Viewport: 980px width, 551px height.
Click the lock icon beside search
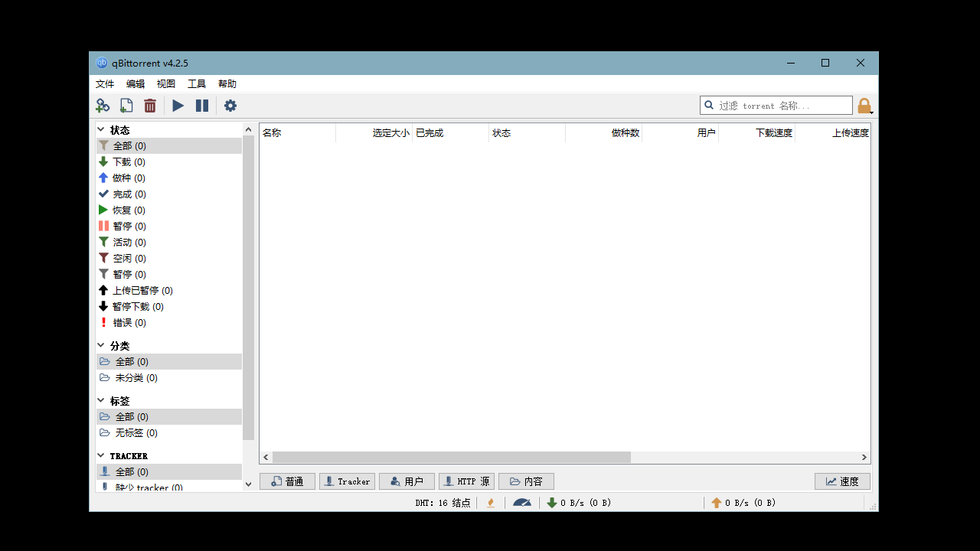point(864,106)
